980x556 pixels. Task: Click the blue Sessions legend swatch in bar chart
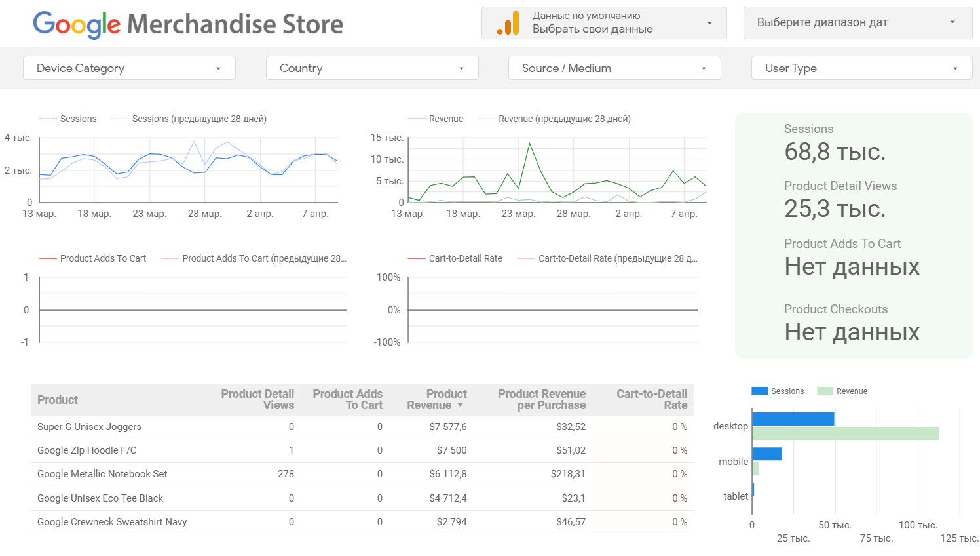click(x=759, y=391)
